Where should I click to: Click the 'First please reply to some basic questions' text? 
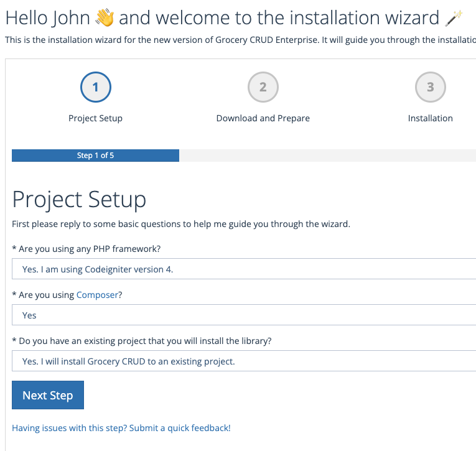(x=181, y=224)
